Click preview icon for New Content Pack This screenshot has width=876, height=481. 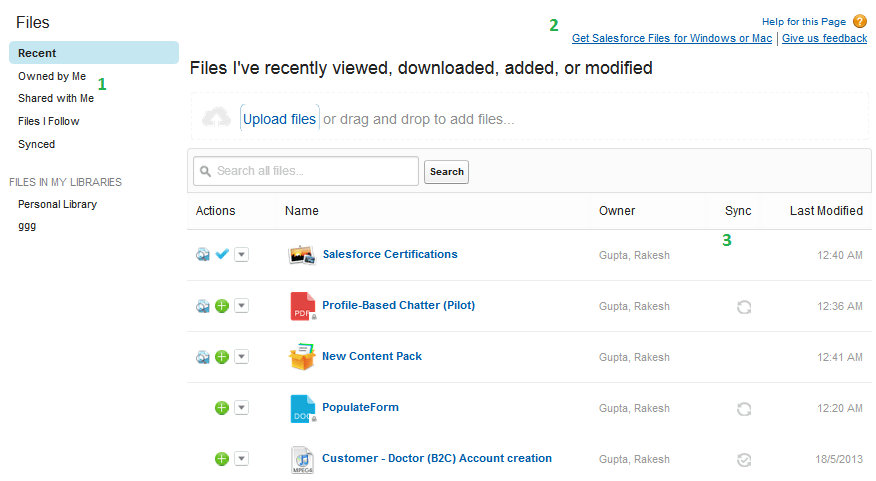click(x=202, y=357)
